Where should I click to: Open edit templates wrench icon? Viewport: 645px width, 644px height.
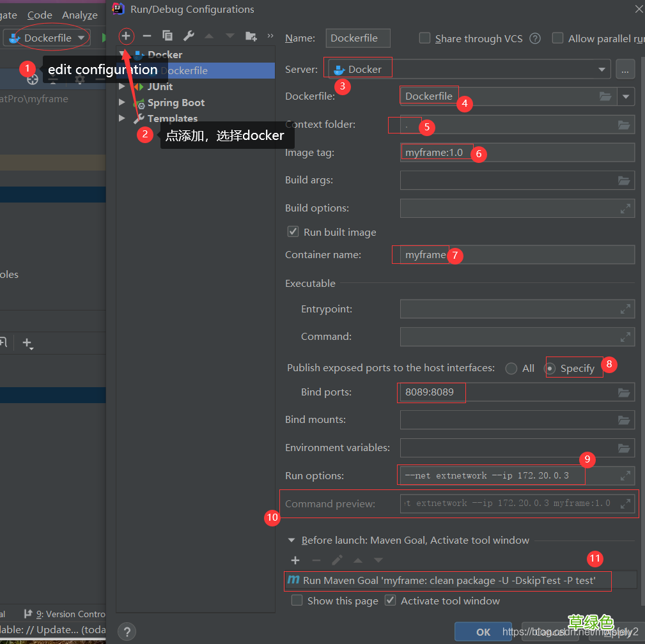[189, 36]
